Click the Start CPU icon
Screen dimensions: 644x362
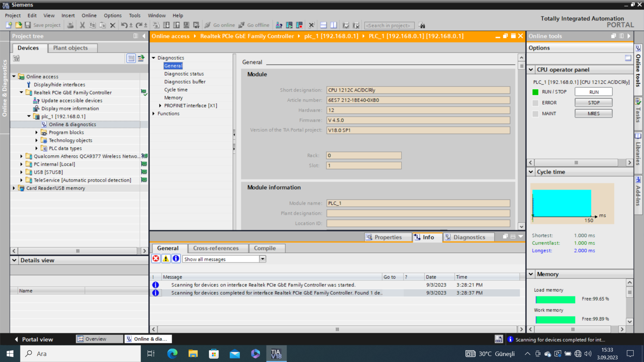tap(289, 25)
